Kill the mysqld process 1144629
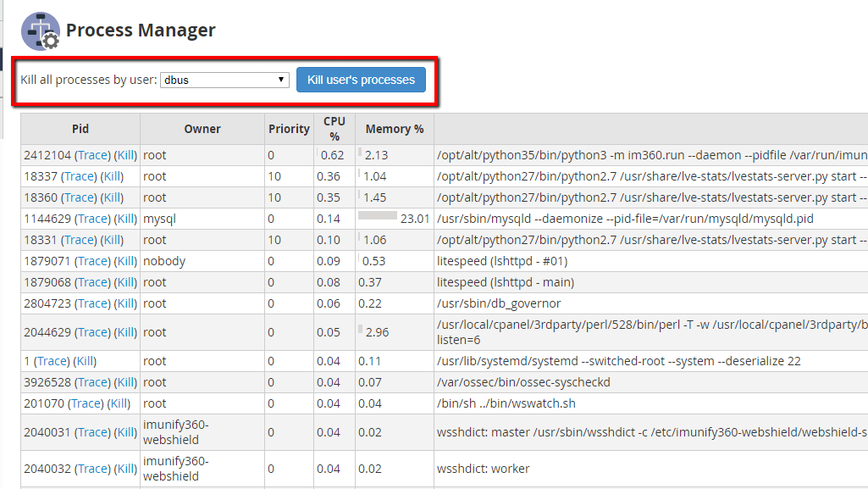Screen dimensions: 868x489 [126, 219]
